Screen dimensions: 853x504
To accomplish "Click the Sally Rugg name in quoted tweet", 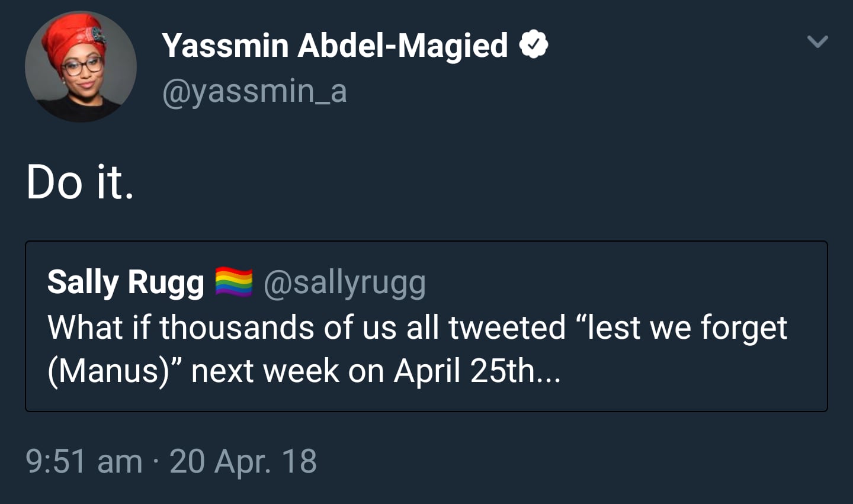I will (126, 282).
